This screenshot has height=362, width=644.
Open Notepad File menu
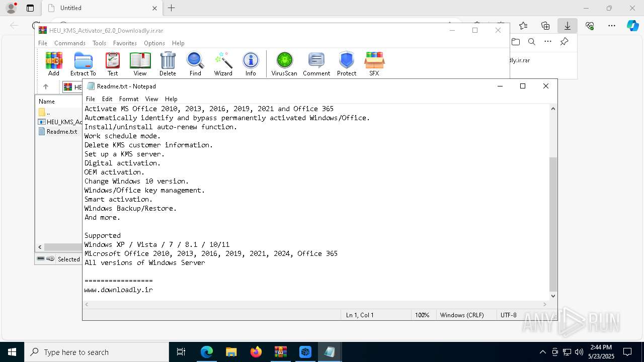point(91,99)
